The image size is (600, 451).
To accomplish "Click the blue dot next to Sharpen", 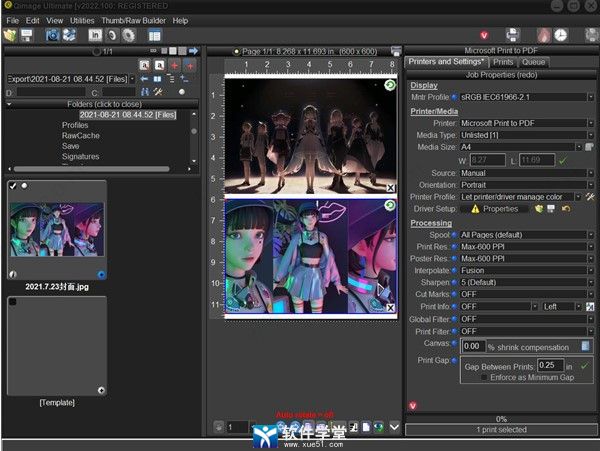I will pos(454,282).
